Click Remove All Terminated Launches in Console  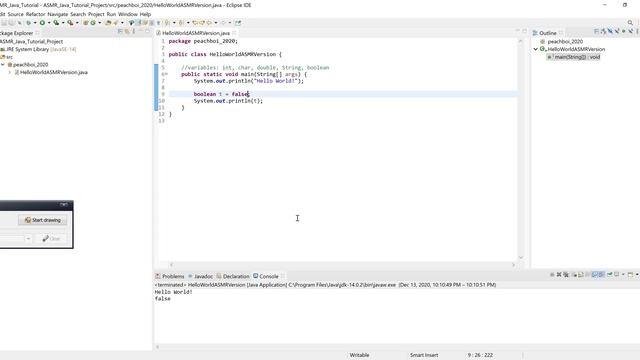pyautogui.click(x=566, y=274)
